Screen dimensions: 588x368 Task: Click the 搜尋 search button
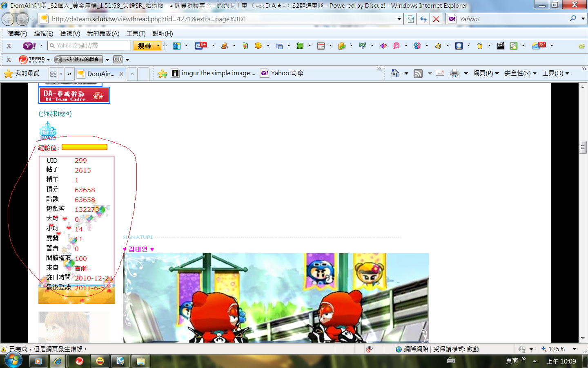[145, 46]
